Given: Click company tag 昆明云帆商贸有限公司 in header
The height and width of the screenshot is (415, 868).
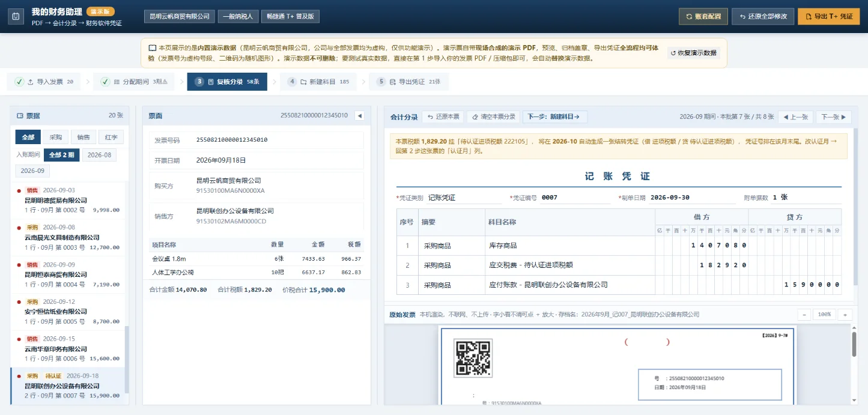Looking at the screenshot, I should pyautogui.click(x=180, y=16).
